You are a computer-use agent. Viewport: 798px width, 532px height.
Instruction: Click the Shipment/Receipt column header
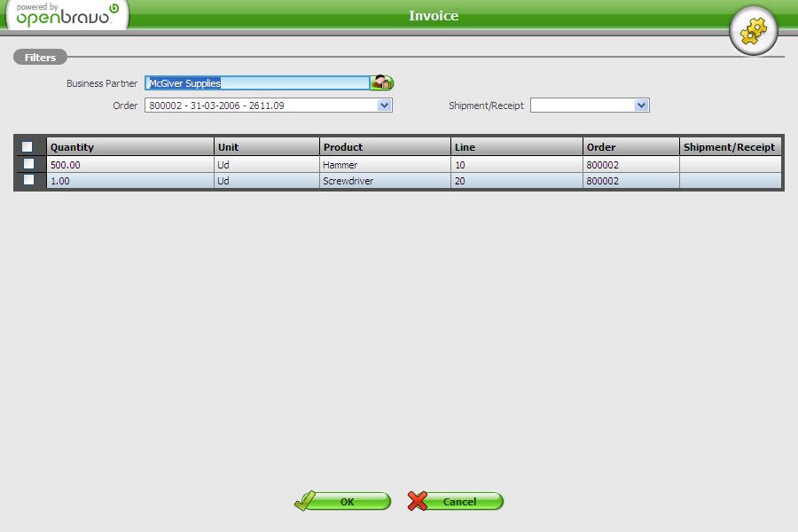[731, 146]
